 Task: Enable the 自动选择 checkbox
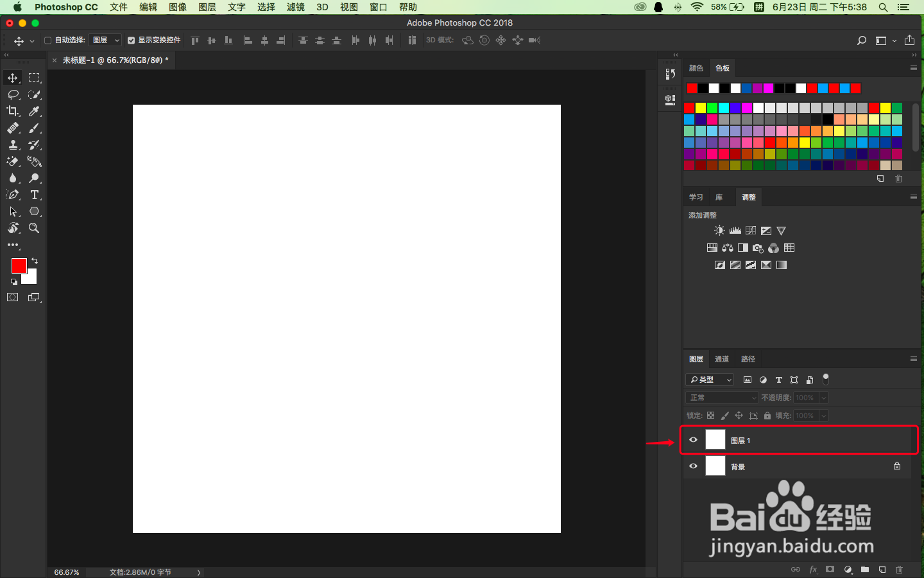[47, 40]
